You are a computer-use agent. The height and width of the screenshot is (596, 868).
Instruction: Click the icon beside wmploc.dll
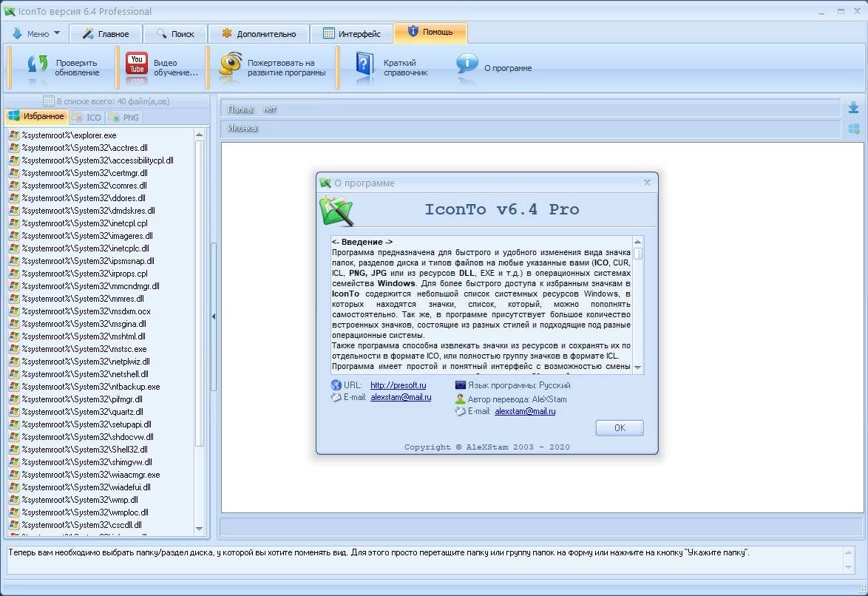coord(14,512)
